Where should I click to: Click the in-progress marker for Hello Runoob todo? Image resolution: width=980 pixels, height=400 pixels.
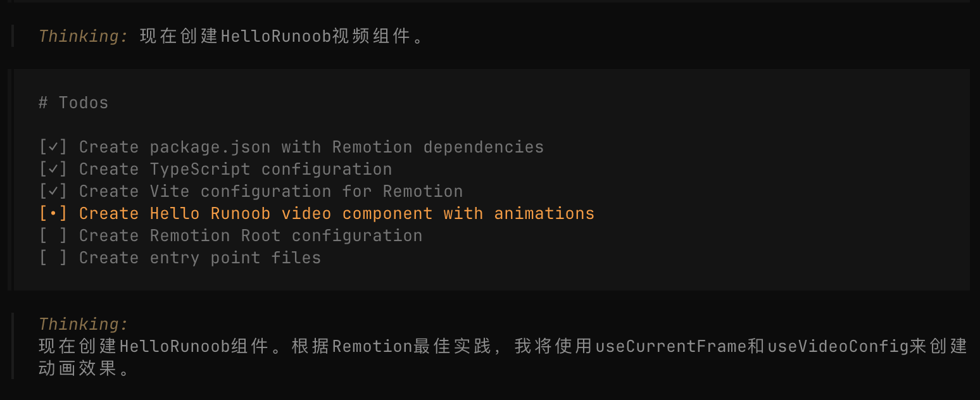(53, 214)
